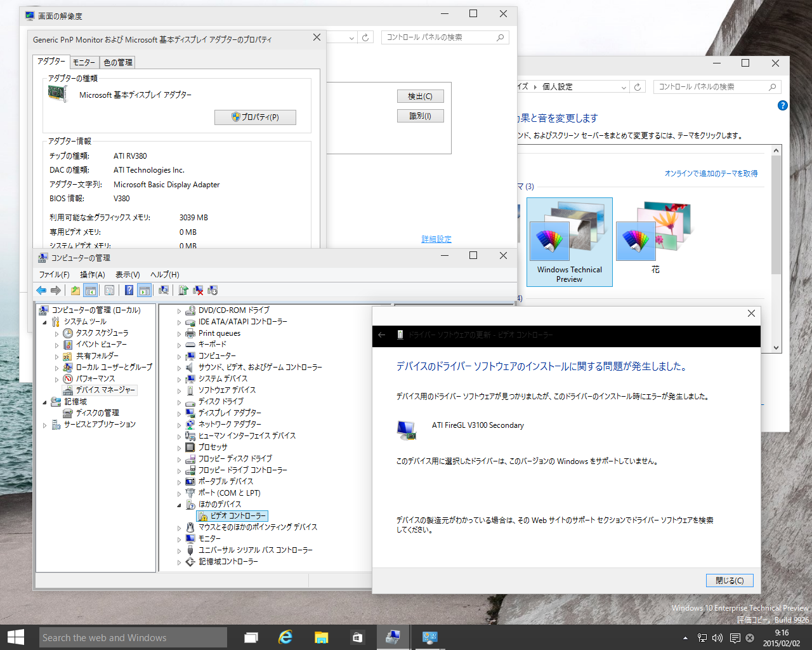Select the アダプター tab
Image resolution: width=812 pixels, height=650 pixels.
[x=51, y=61]
